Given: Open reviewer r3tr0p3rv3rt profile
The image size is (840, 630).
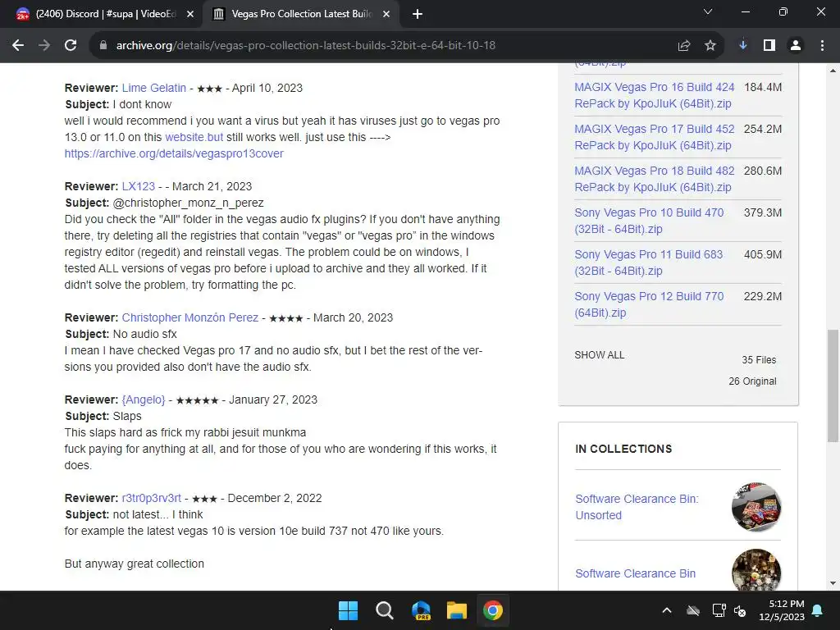Looking at the screenshot, I should (x=151, y=498).
